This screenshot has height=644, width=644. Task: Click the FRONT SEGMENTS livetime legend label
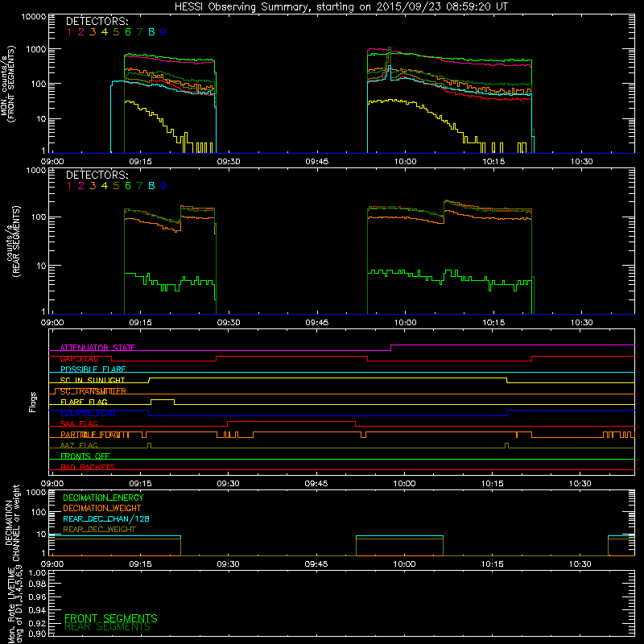(111, 618)
